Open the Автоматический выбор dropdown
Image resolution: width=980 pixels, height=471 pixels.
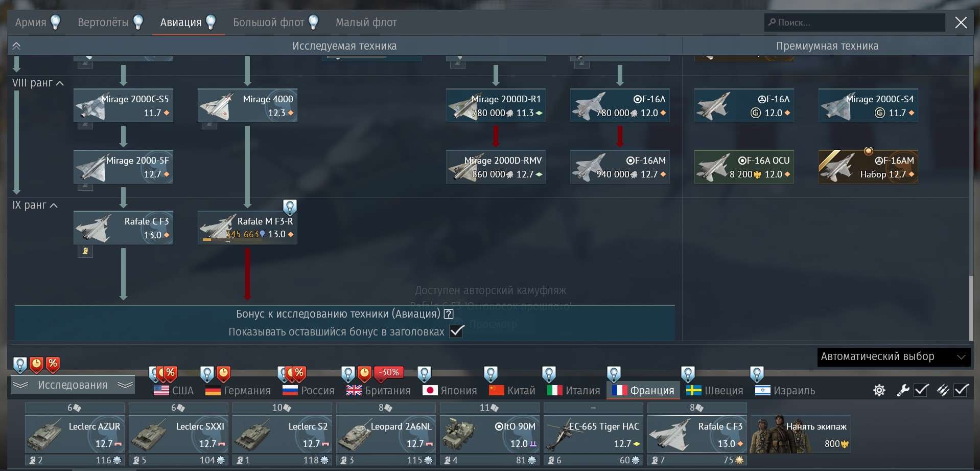(894, 356)
